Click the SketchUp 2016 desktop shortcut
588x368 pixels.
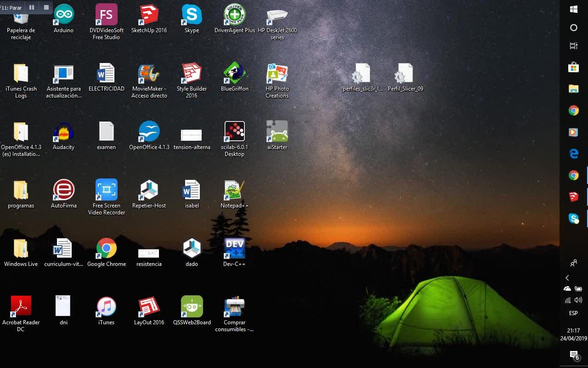[149, 19]
